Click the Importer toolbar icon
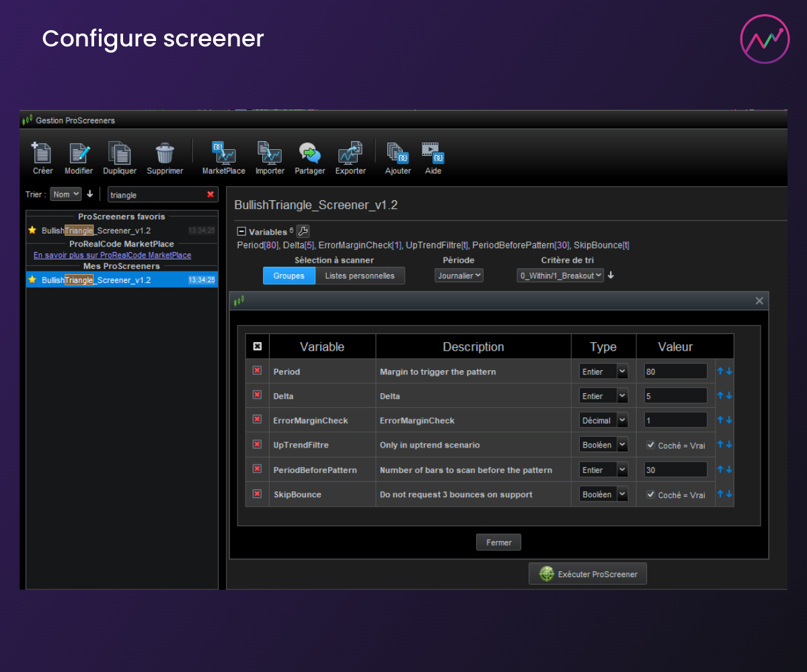 pos(270,154)
